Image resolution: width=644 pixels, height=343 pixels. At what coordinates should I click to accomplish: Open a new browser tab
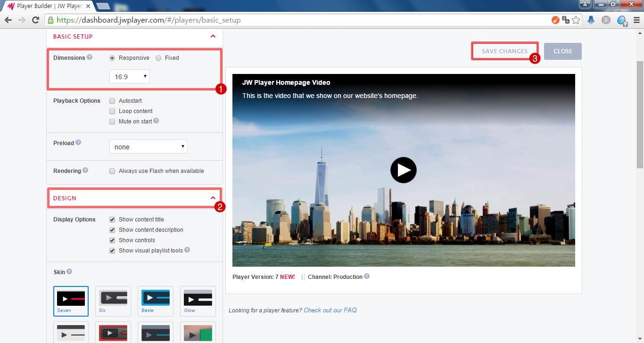[x=103, y=6]
